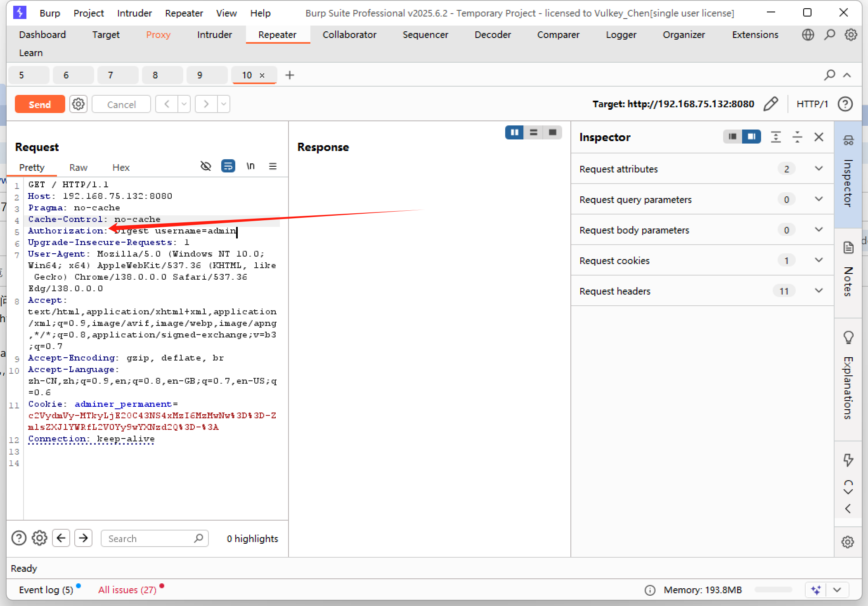This screenshot has width=868, height=606.
Task: Click the globe icon in the top bar
Action: coord(808,35)
